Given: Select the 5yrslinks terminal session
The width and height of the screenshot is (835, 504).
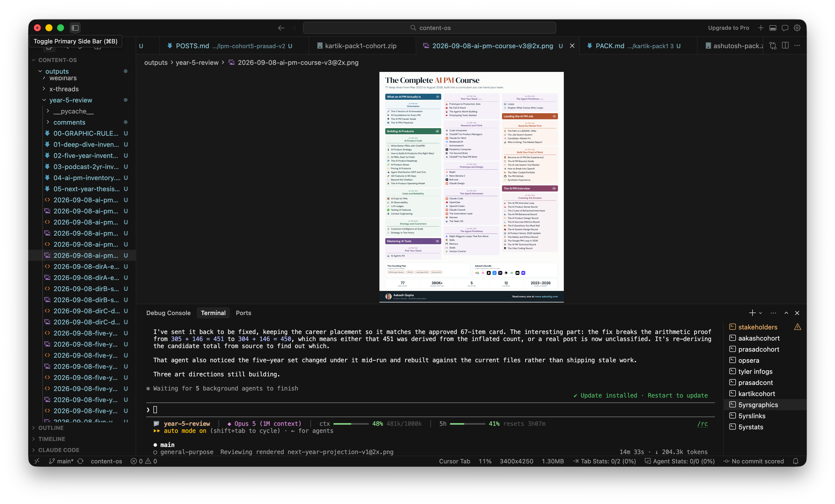Looking at the screenshot, I should coord(752,416).
